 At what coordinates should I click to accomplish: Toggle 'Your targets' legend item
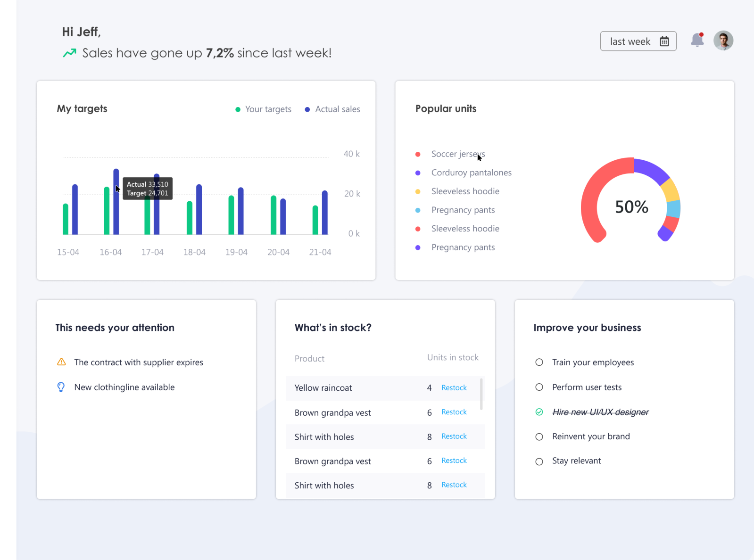pyautogui.click(x=264, y=109)
